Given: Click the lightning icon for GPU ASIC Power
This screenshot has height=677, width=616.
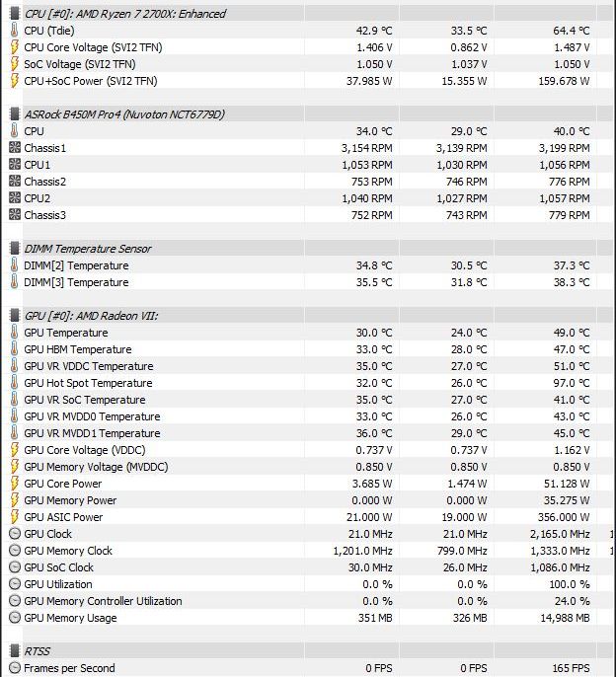Looking at the screenshot, I should (14, 517).
